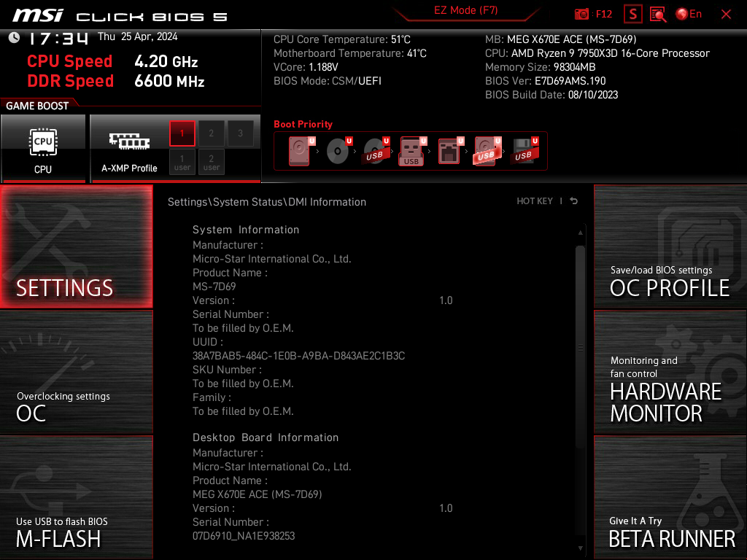This screenshot has width=747, height=560.
Task: Enable A-XMP profile 3
Action: [x=240, y=133]
